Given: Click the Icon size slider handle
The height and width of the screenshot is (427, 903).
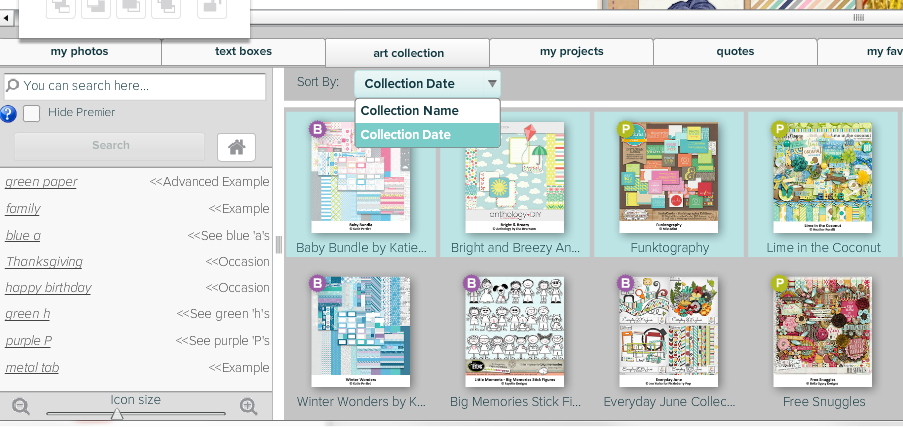Looking at the screenshot, I should 117,413.
